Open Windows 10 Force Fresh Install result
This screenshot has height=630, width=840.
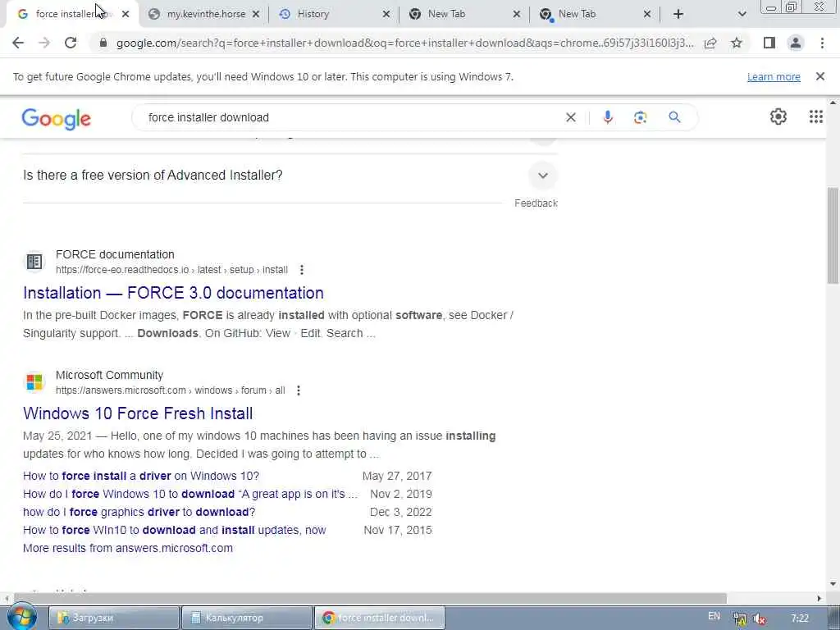138,413
